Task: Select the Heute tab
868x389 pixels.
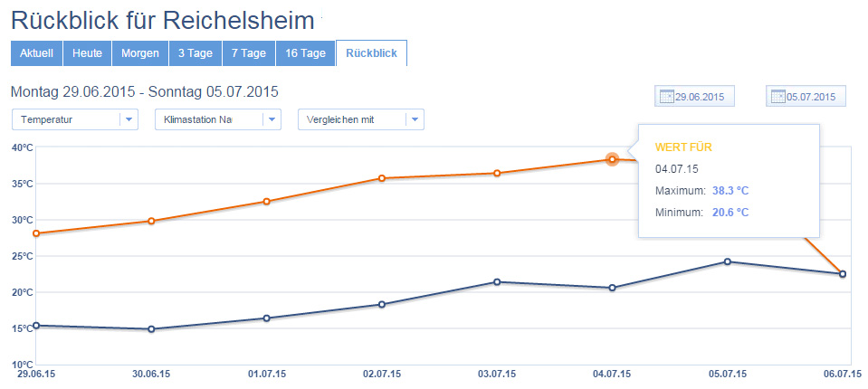Action: click(87, 53)
